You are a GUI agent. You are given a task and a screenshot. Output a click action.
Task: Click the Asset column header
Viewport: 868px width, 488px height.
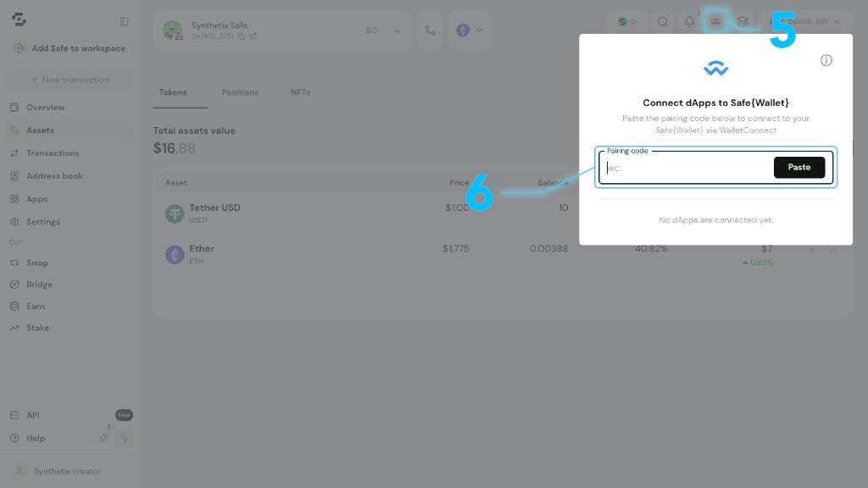coord(175,183)
